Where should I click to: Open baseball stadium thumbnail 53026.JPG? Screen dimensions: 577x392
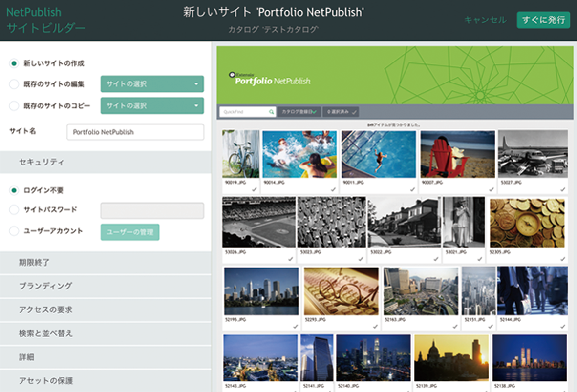coord(258,222)
